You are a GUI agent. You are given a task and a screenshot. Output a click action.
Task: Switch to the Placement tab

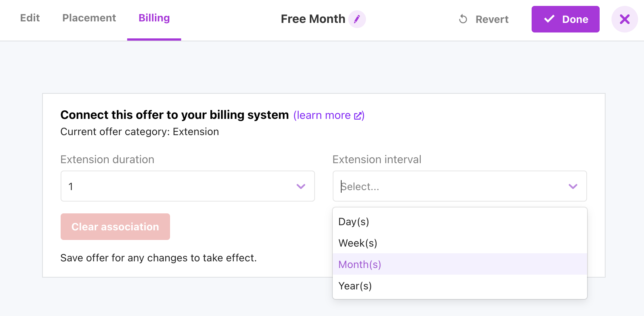[x=89, y=18]
